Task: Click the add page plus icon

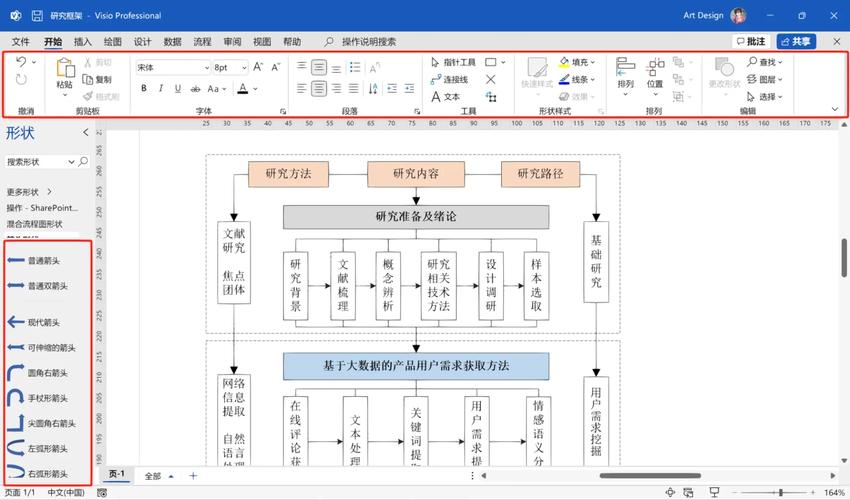Action: [193, 476]
